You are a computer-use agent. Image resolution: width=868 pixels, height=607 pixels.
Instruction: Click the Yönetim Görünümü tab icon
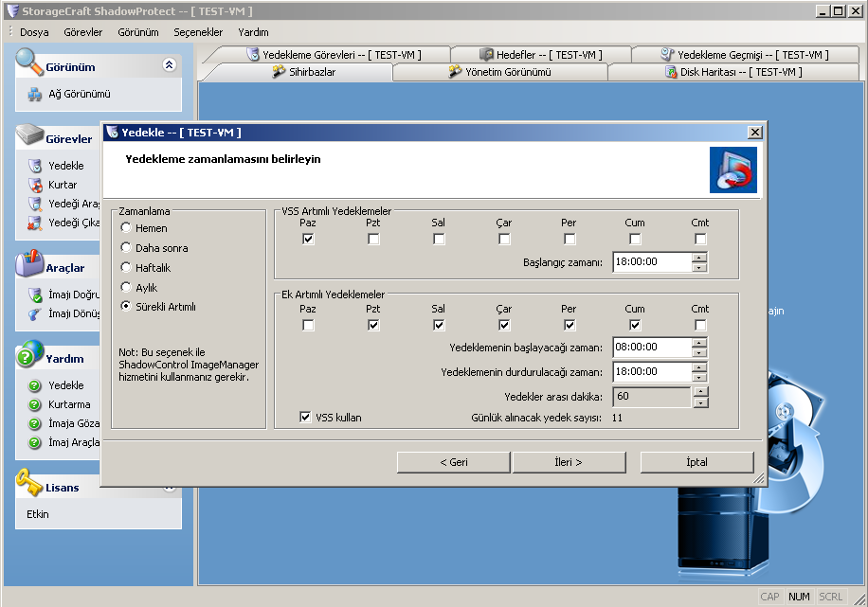(455, 71)
